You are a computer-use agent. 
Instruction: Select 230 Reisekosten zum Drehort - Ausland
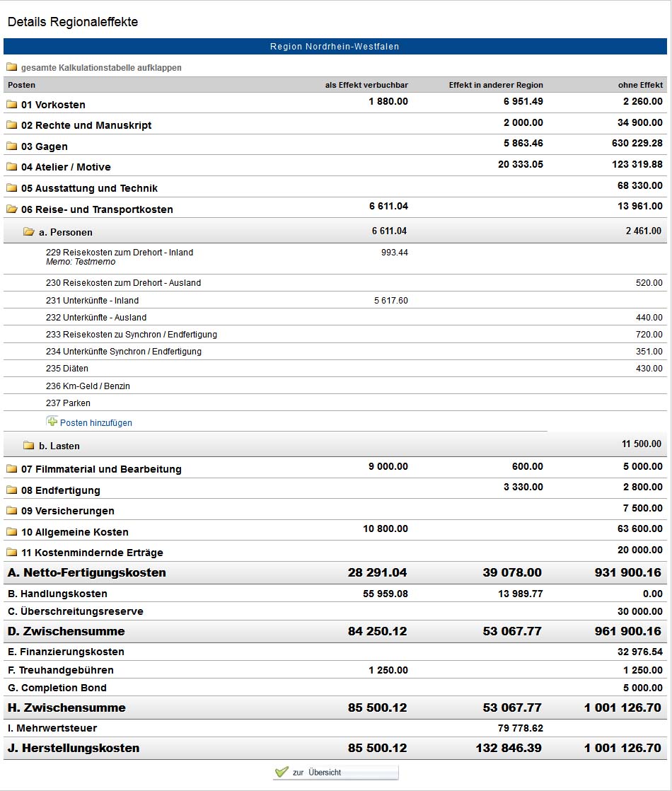[123, 283]
